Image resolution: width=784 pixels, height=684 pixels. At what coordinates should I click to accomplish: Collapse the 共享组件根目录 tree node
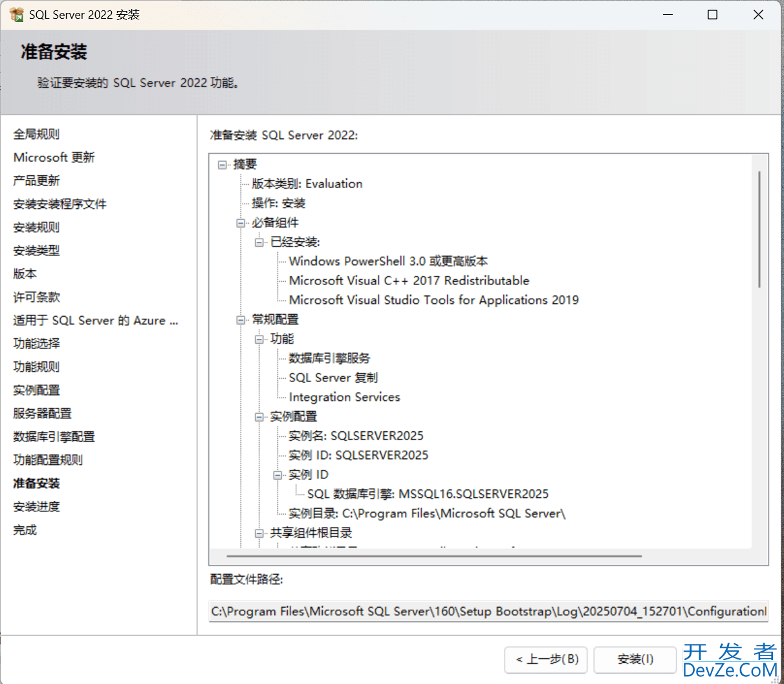coord(259,533)
